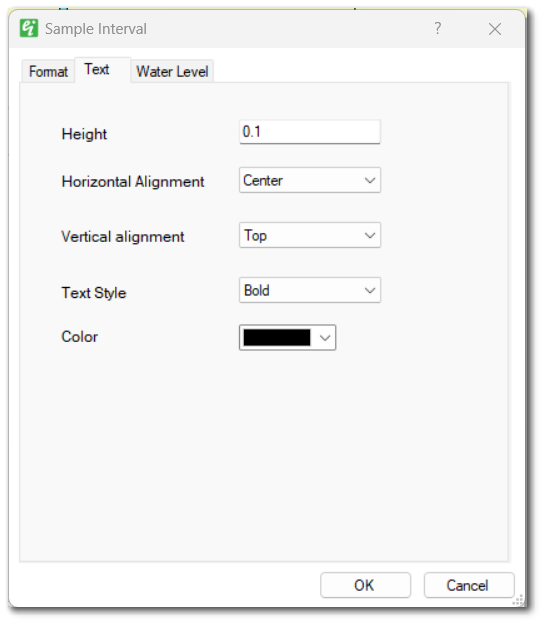Switch to the Format tab
The image size is (543, 623).
pos(48,72)
